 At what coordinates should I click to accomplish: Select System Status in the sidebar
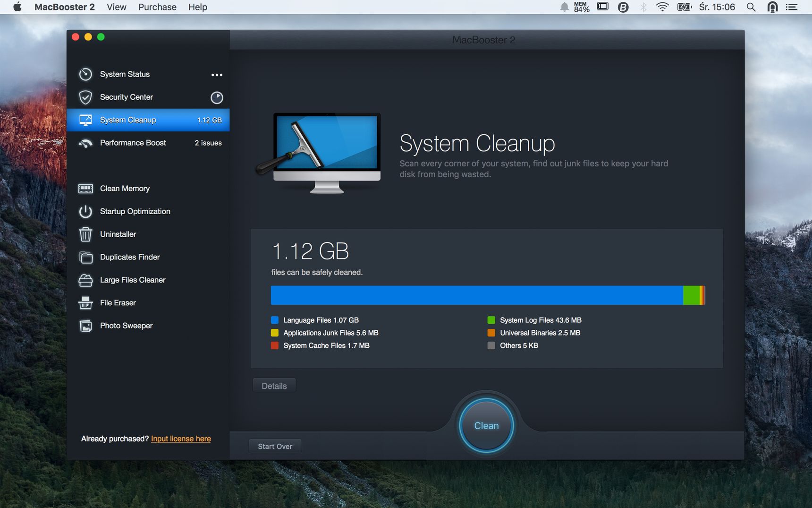tap(148, 74)
